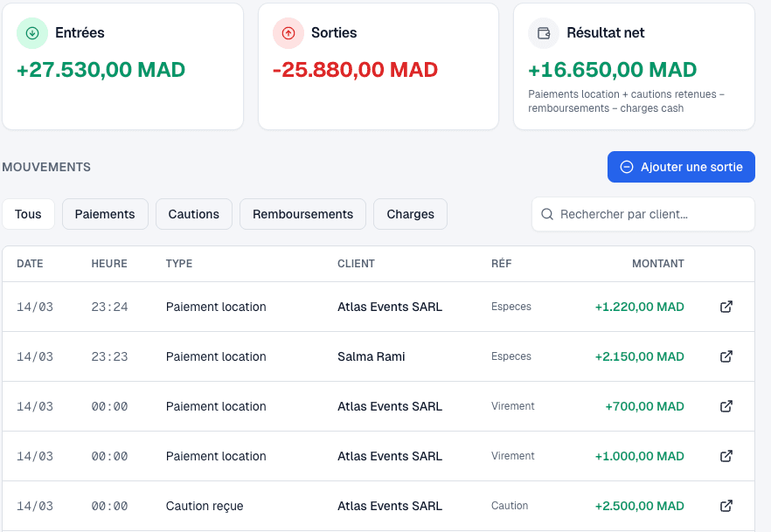Click the Salma Rami client name

[x=371, y=356]
